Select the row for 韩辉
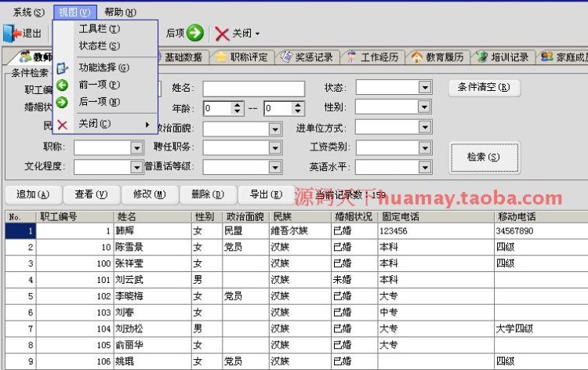 click(x=296, y=231)
